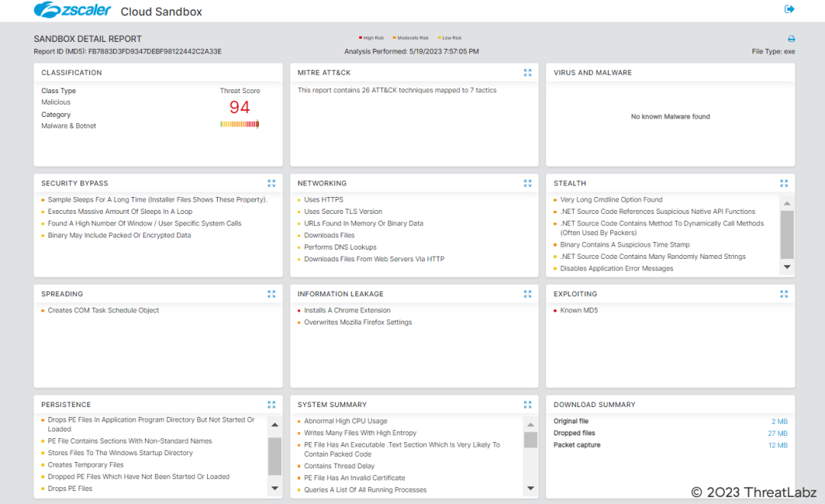Expand the Virus and Malware panel
Screen dimensions: 825x504
(x=784, y=73)
